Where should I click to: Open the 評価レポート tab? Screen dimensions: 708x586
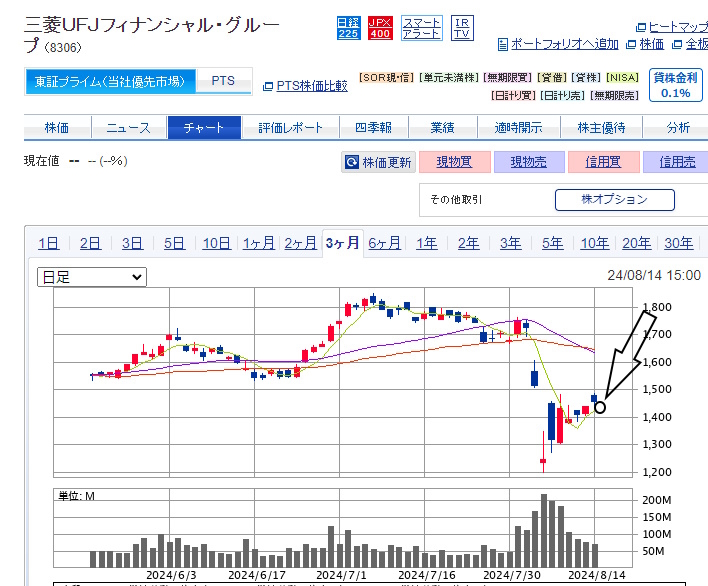tap(290, 128)
